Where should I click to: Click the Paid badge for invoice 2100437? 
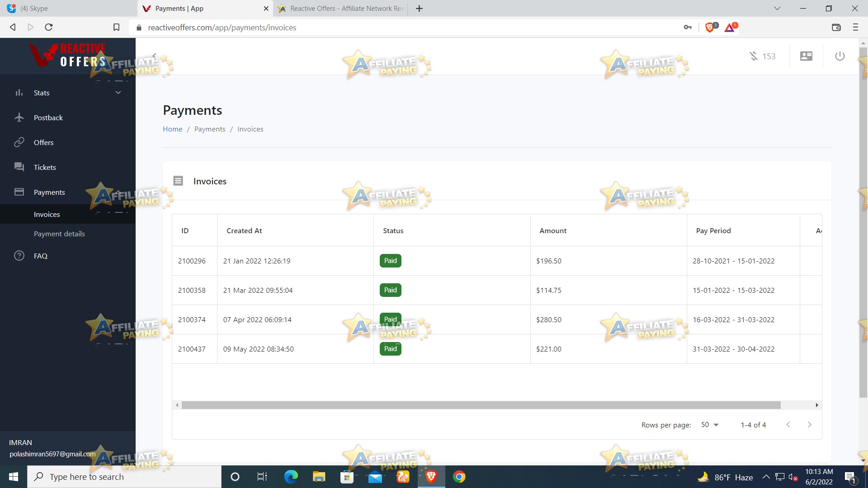tap(390, 349)
